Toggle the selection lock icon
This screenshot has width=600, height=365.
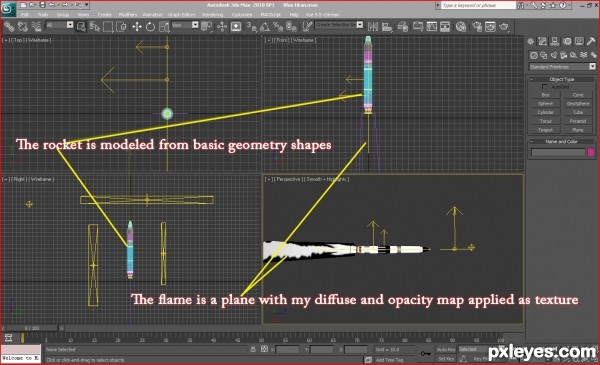(253, 349)
